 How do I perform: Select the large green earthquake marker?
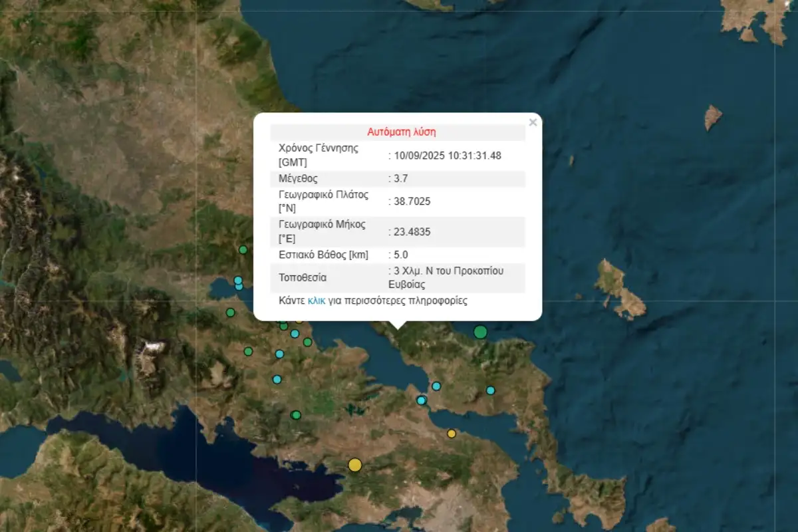480,332
